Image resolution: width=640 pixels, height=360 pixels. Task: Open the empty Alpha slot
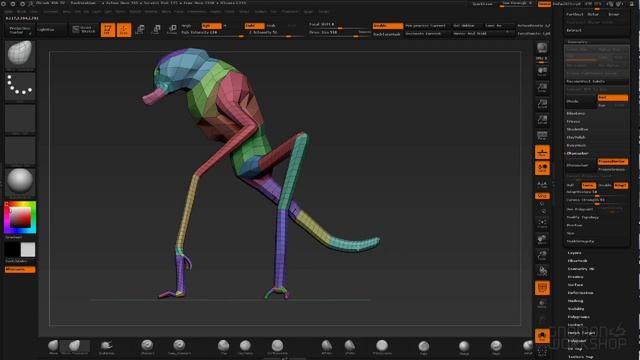[x=20, y=118]
